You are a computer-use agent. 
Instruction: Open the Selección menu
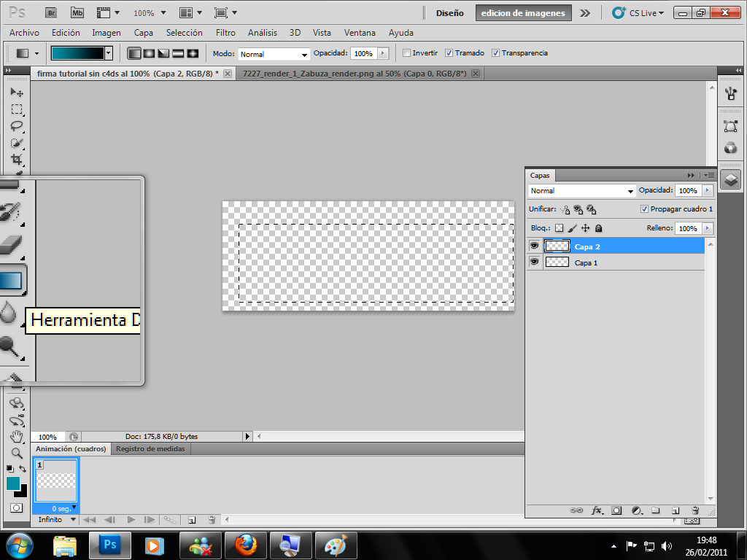[x=184, y=33]
